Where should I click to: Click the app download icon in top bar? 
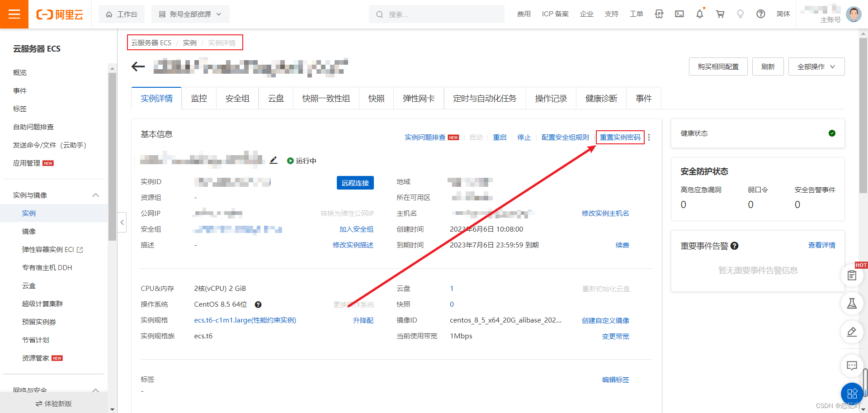pyautogui.click(x=659, y=14)
